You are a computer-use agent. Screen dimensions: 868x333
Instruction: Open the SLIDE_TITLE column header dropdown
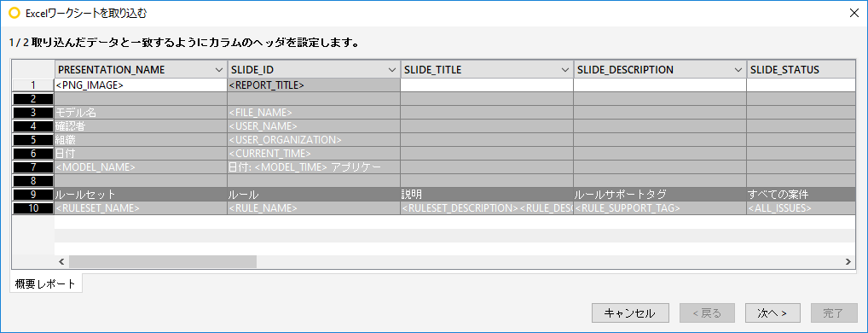point(565,70)
